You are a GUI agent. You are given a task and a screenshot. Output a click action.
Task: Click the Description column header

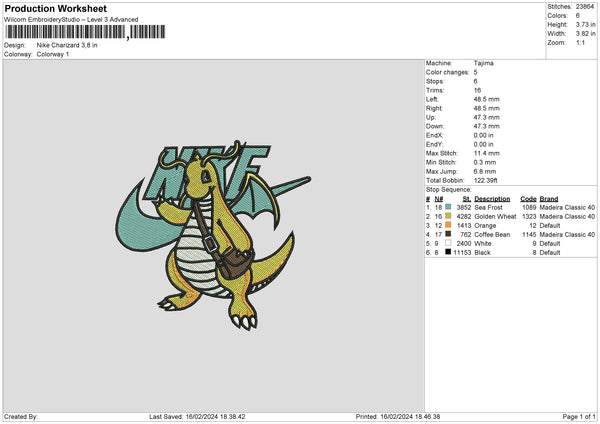pos(492,199)
